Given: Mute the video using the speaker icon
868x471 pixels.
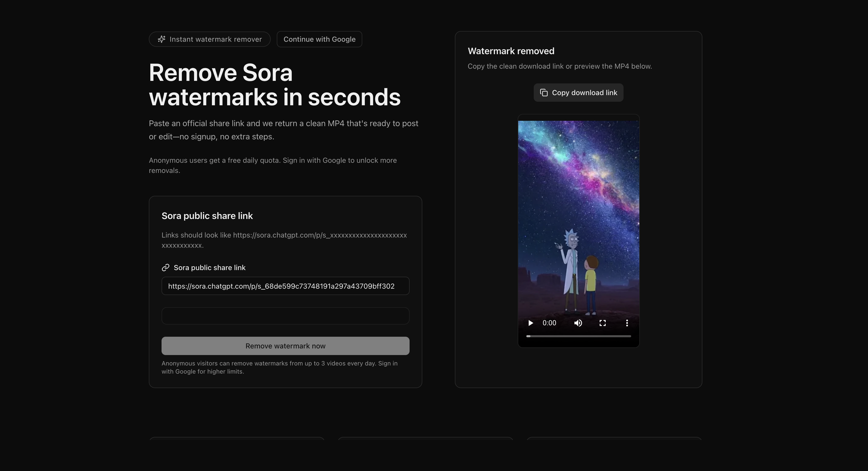Looking at the screenshot, I should 578,323.
